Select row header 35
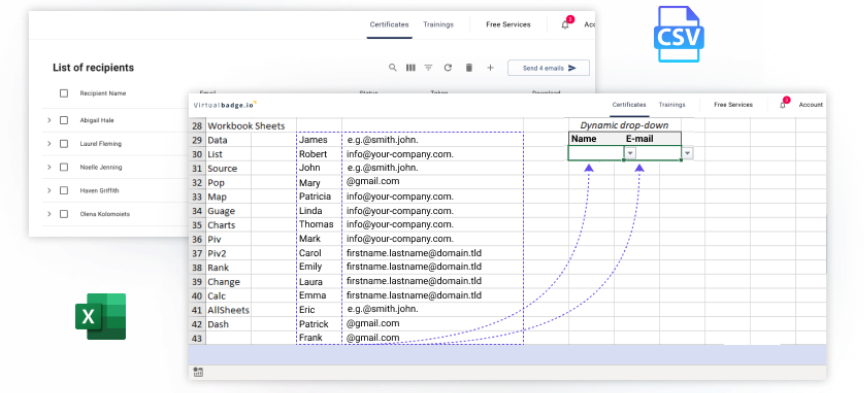This screenshot has height=393, width=865. pos(197,225)
